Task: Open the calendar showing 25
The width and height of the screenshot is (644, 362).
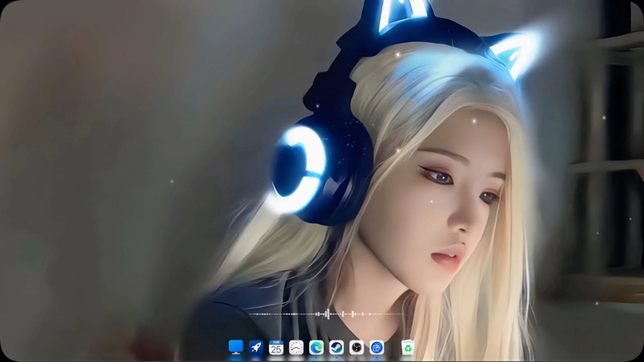Action: pyautogui.click(x=276, y=348)
